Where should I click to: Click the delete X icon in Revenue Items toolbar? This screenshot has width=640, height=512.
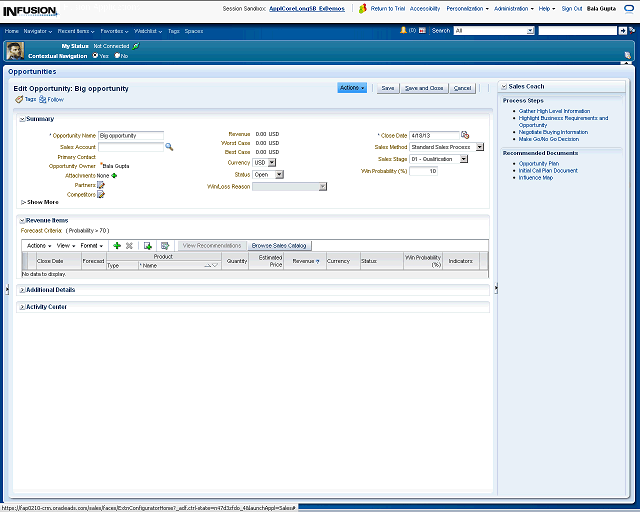(129, 245)
